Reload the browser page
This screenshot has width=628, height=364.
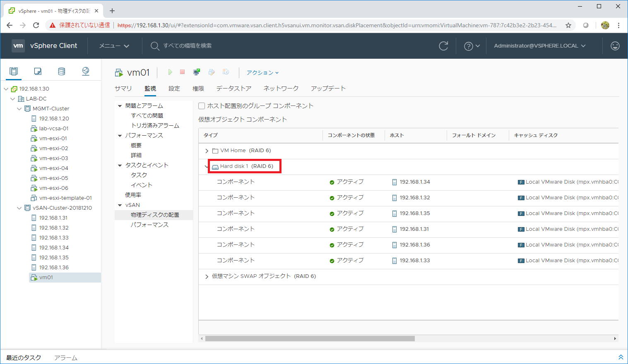point(36,25)
